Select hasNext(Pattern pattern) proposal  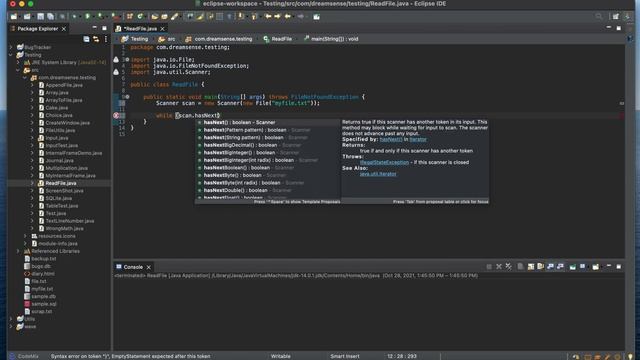point(267,130)
